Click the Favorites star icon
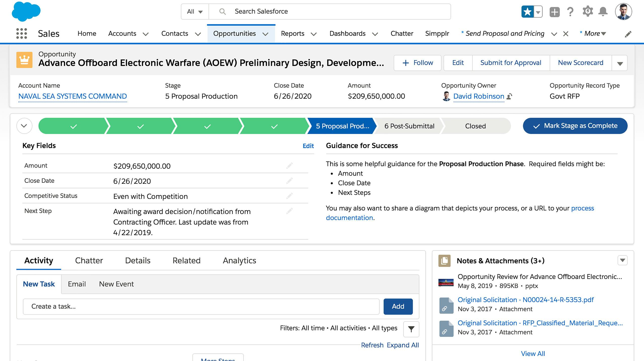The image size is (644, 361). [x=528, y=12]
